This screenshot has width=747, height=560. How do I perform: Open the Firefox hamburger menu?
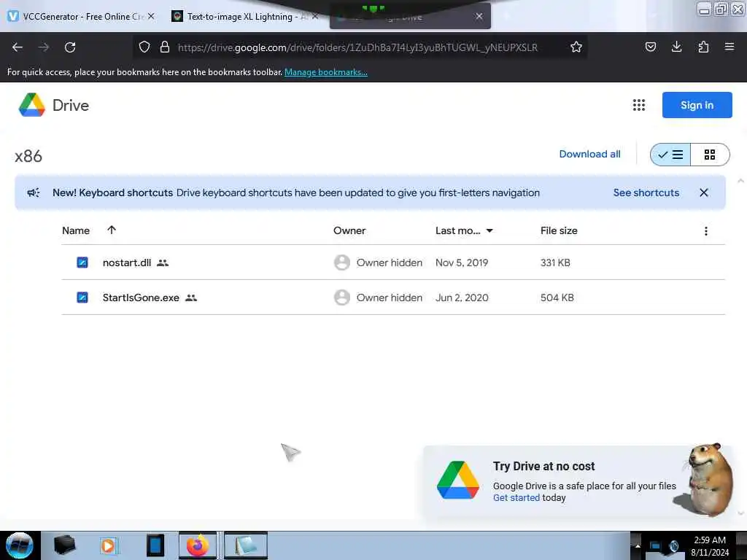729,47
